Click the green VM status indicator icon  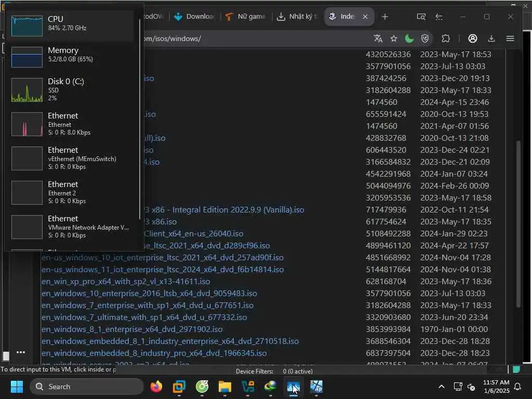[516, 370]
